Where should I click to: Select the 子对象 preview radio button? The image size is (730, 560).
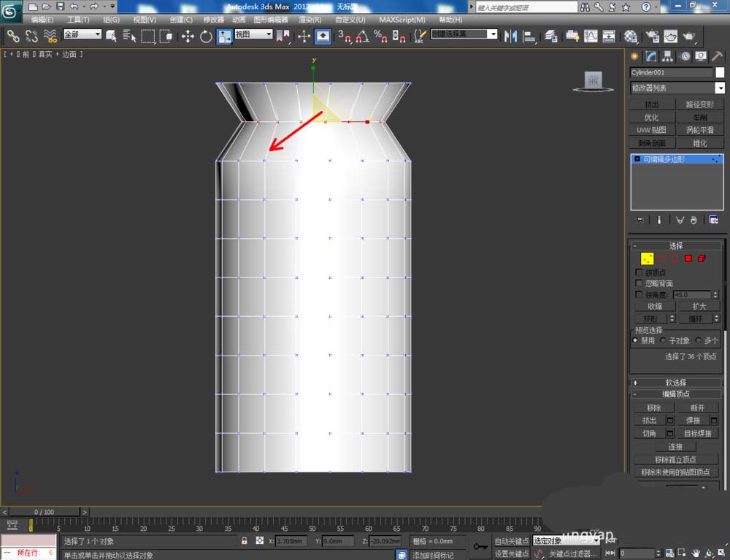tap(663, 340)
